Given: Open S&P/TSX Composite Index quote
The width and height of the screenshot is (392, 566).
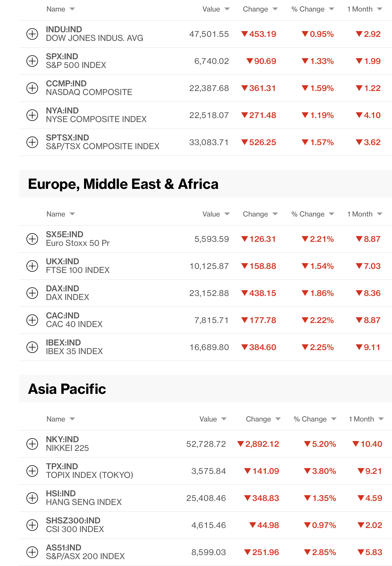Looking at the screenshot, I should 102,142.
